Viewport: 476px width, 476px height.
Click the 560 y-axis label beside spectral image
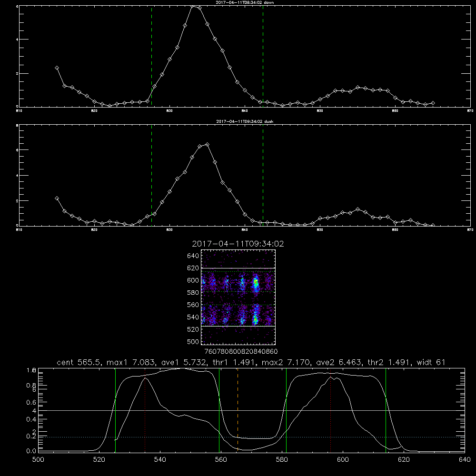tap(193, 305)
